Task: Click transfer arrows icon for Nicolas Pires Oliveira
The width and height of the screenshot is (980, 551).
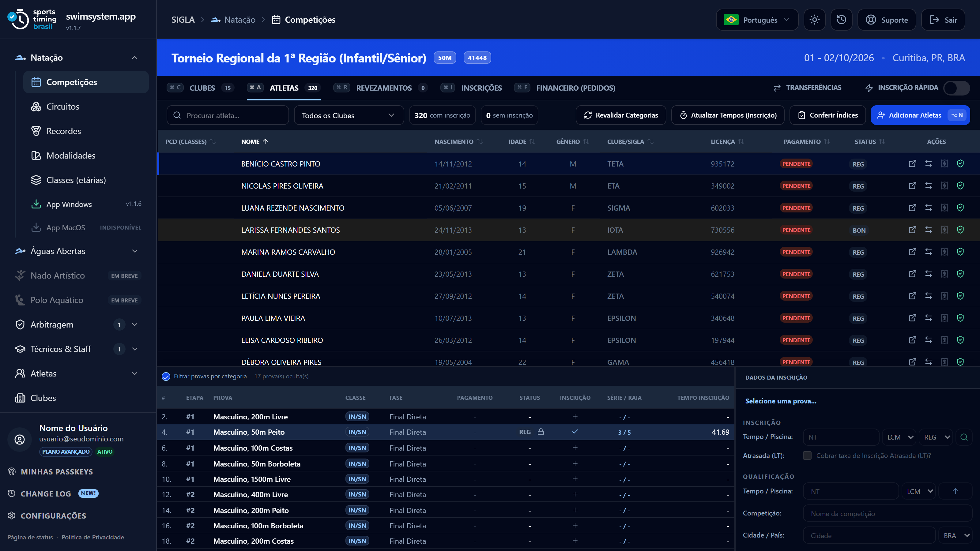Action: pos(928,186)
